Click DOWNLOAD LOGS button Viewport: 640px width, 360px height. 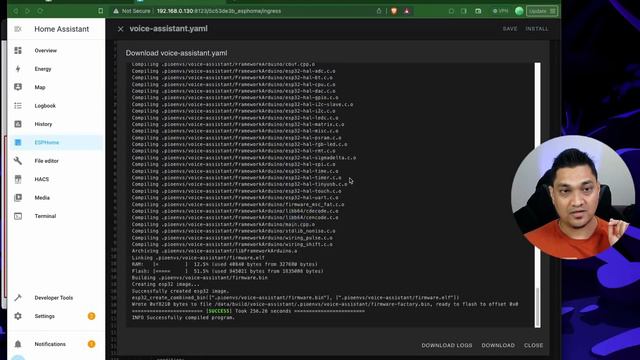point(447,345)
